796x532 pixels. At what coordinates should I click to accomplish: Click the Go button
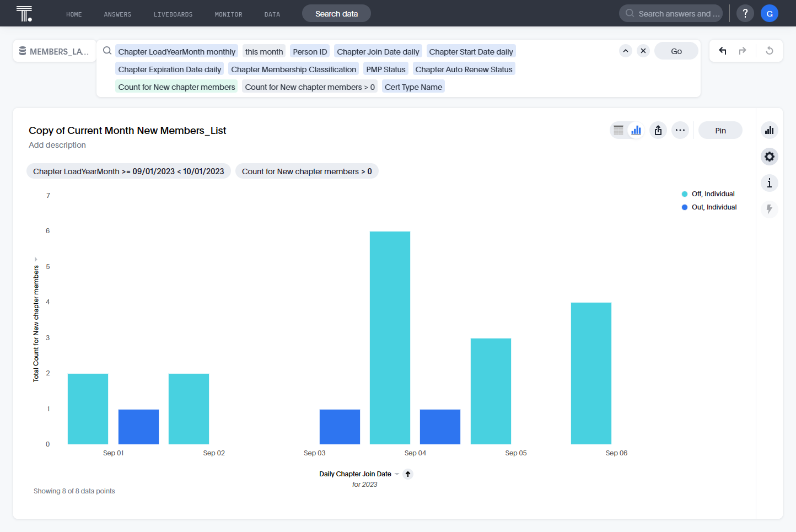(x=676, y=51)
